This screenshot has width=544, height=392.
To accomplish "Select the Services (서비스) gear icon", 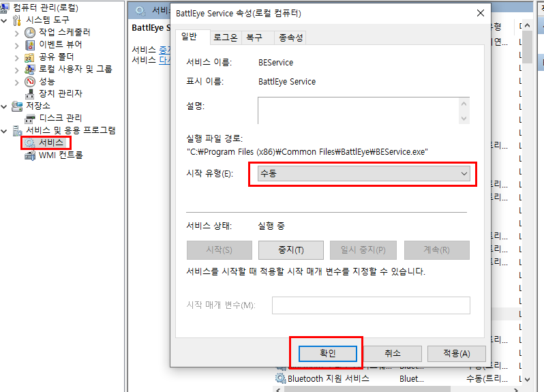I will [30, 143].
